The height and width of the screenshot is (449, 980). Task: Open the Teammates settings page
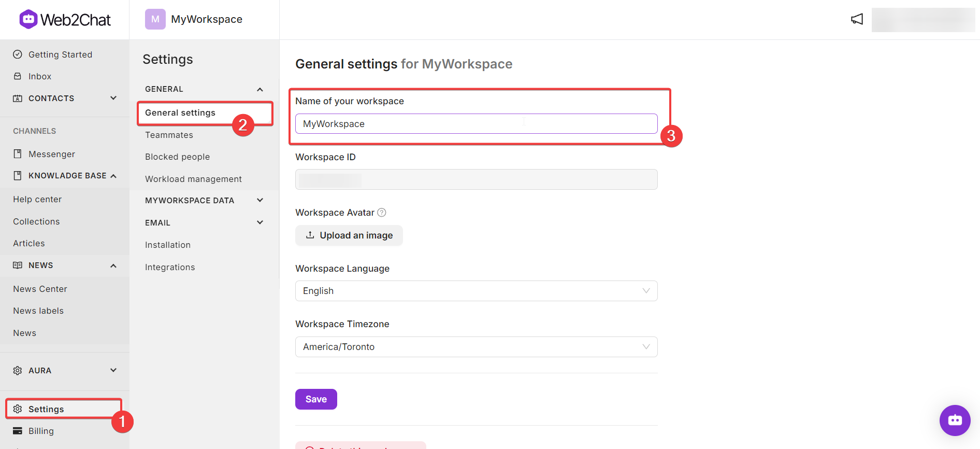169,135
